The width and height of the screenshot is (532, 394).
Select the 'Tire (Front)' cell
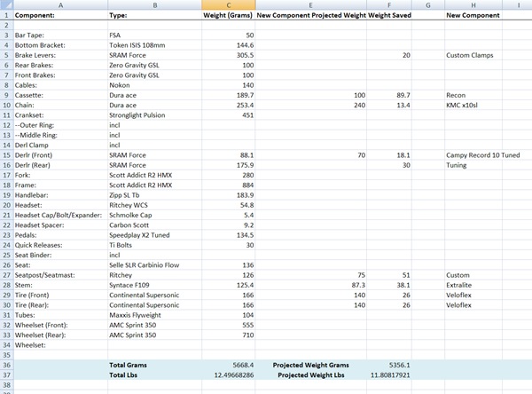tap(60, 295)
